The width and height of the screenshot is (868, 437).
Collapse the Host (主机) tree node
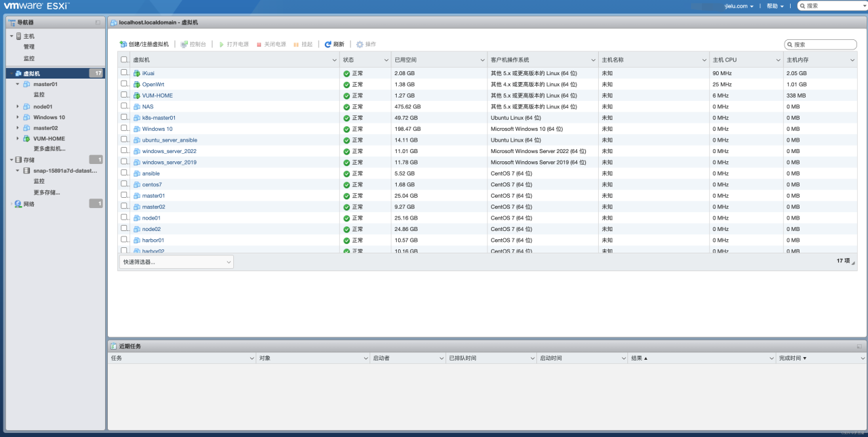11,36
